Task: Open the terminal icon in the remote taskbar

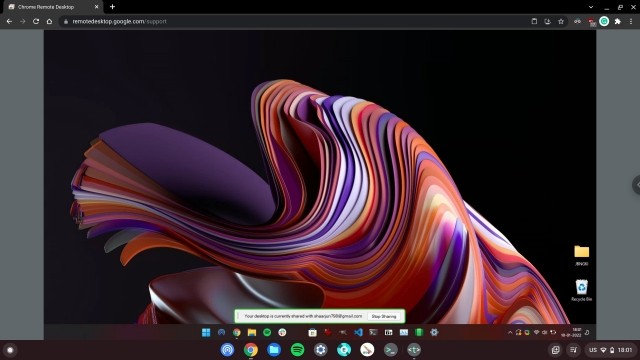Action: tap(373, 332)
